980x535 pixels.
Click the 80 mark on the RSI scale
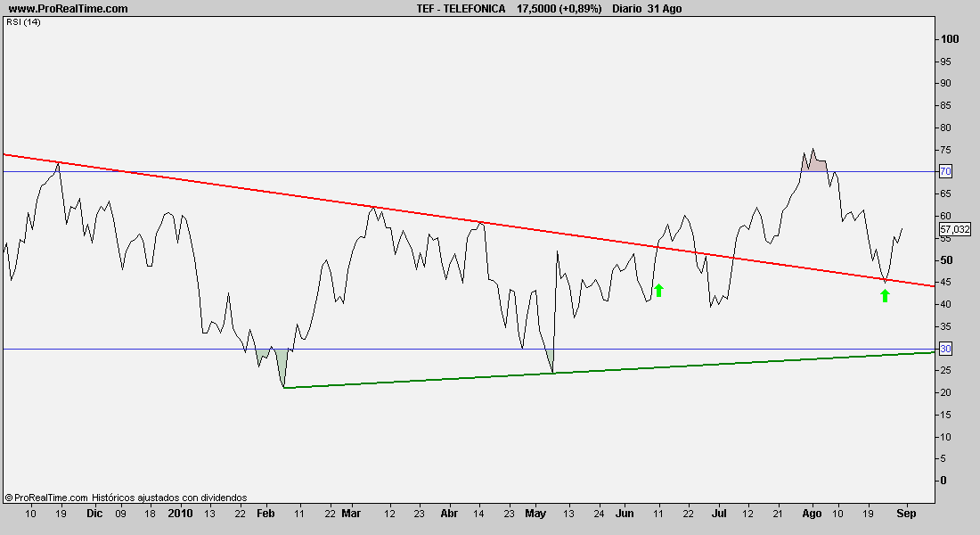945,128
